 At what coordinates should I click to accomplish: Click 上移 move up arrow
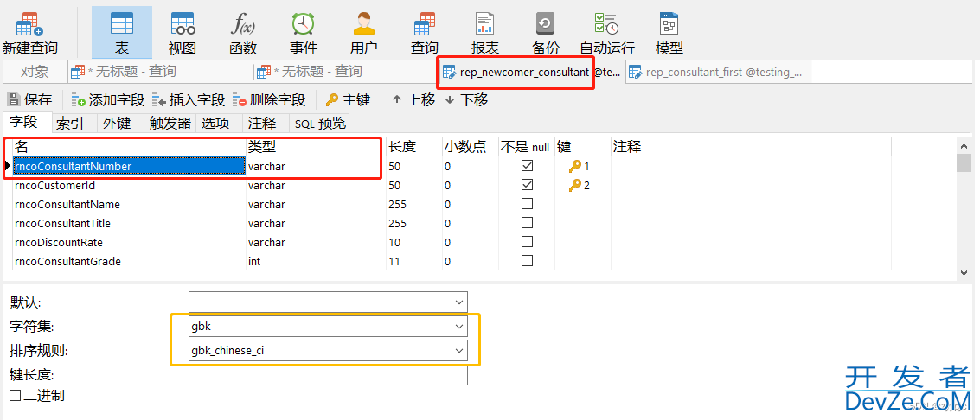(x=413, y=100)
